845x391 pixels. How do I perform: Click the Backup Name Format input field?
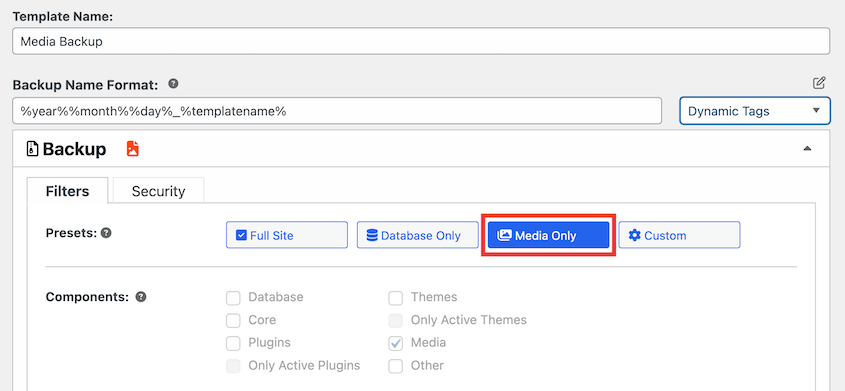tap(337, 111)
